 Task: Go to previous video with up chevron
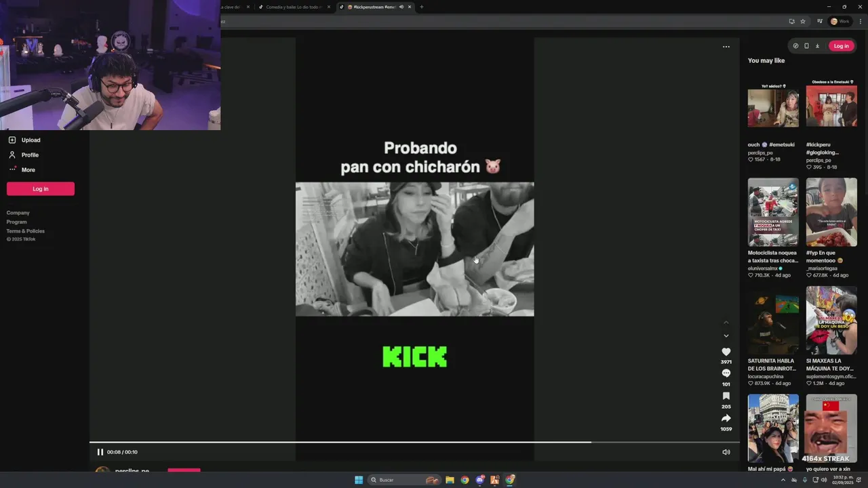pyautogui.click(x=726, y=322)
